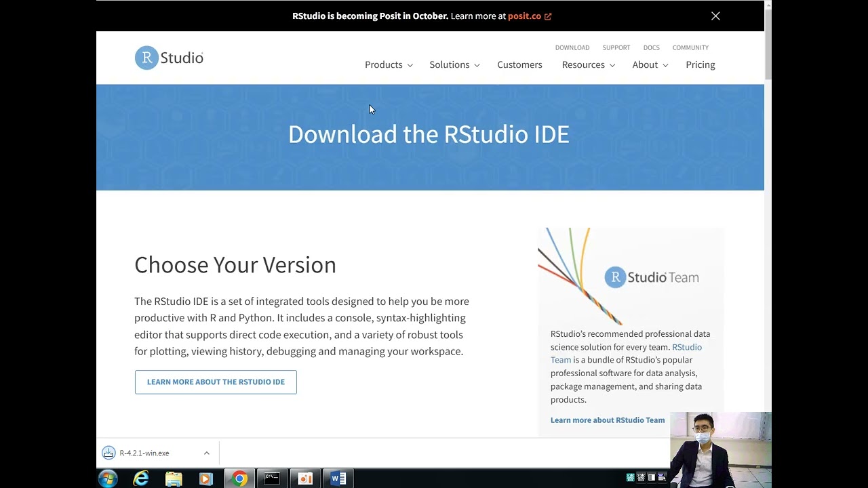
Task: Click the external link icon beside posit.co
Action: point(548,16)
